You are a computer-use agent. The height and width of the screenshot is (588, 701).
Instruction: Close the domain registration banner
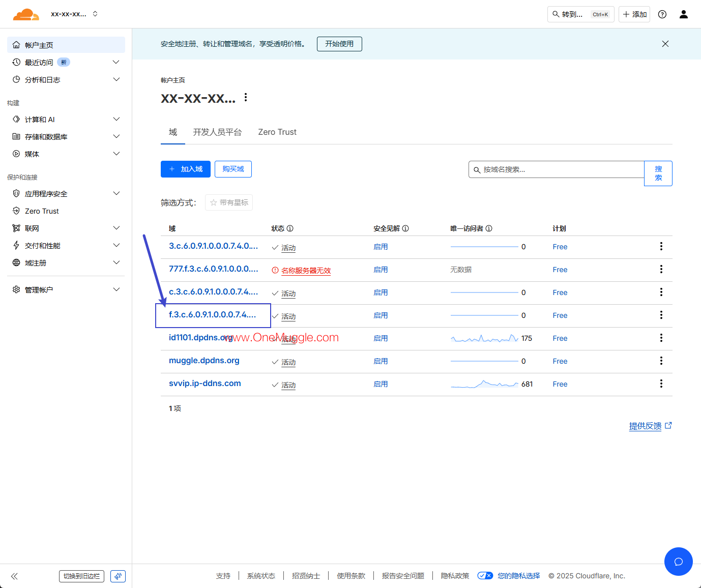point(665,44)
